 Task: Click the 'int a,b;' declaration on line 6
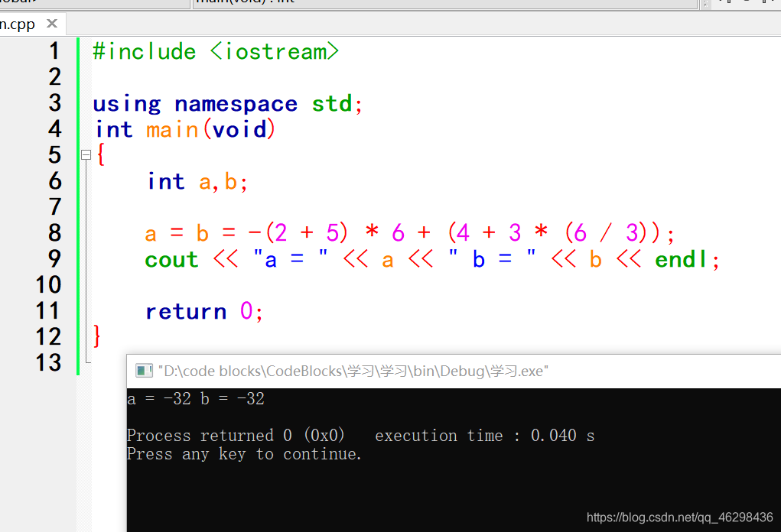pos(197,182)
